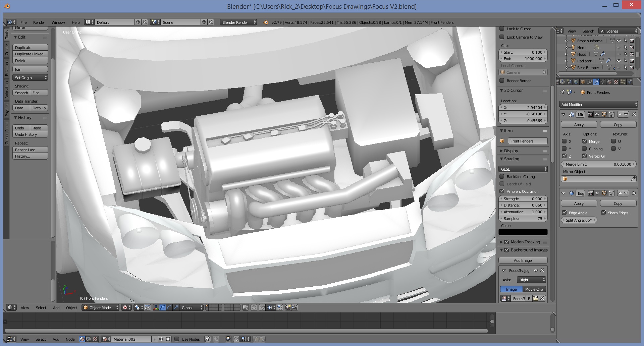
Task: Toggle Mirror modifier edit mode display icon
Action: (604, 114)
